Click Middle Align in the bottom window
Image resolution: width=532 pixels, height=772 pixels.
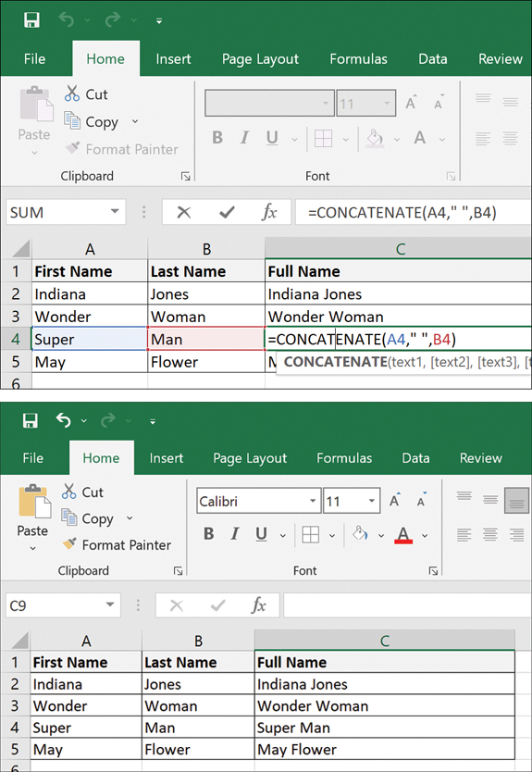490,500
